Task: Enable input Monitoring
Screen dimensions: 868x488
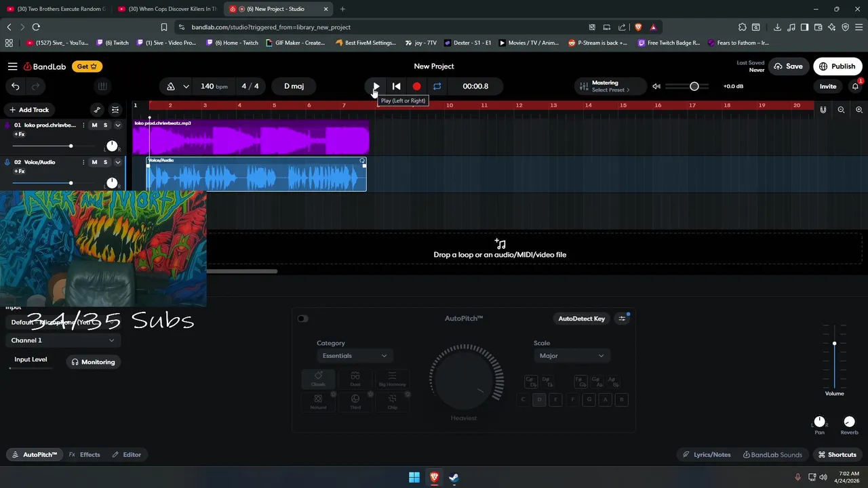Action: [94, 362]
